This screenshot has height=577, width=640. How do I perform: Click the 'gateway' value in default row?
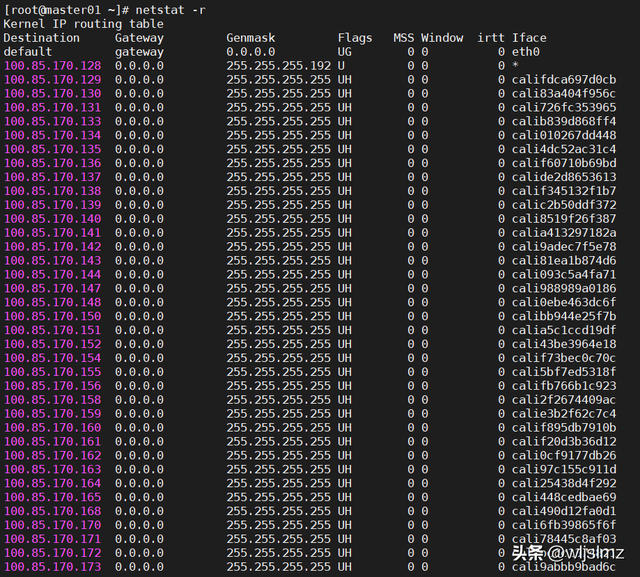pyautogui.click(x=139, y=52)
